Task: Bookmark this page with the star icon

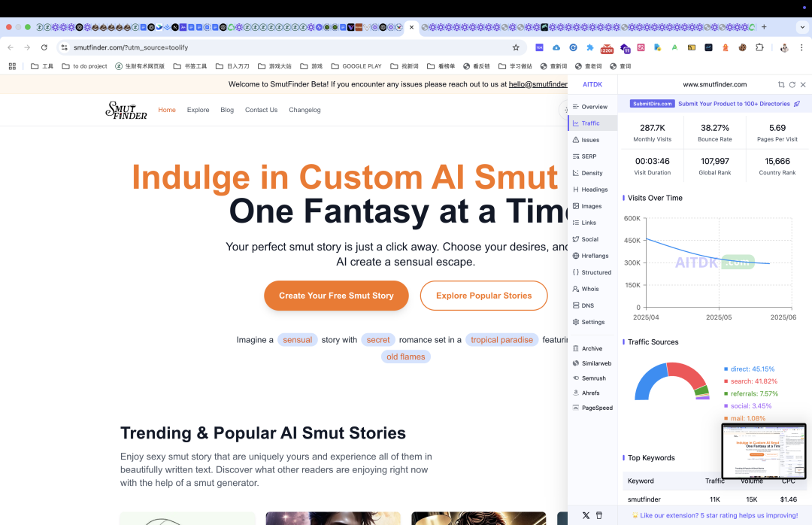Action: [x=516, y=47]
